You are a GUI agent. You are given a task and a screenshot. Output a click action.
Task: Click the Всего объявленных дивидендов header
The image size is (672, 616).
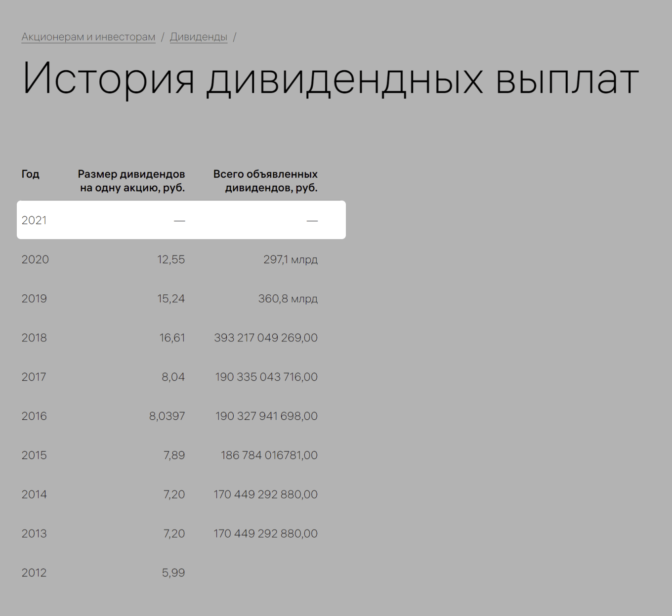265,181
